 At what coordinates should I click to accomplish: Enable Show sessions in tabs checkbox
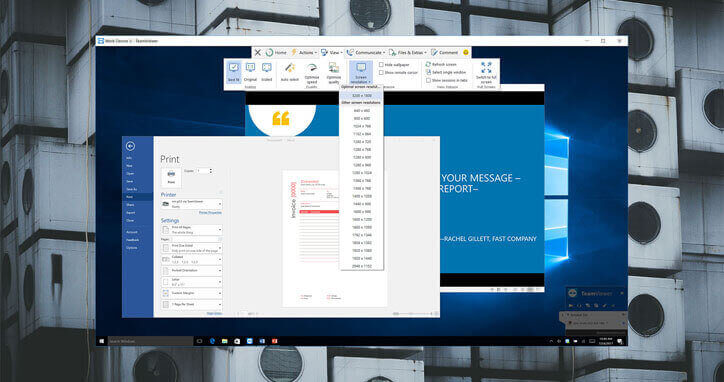pyautogui.click(x=428, y=80)
